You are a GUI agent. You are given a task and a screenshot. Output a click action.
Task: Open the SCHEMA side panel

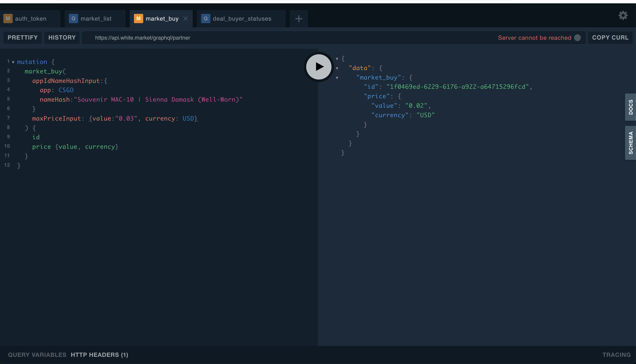(631, 143)
